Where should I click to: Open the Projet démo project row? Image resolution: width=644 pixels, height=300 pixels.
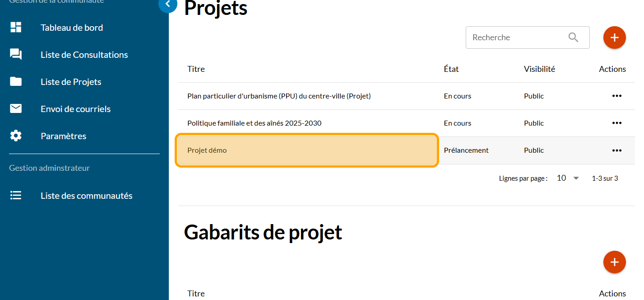pos(207,150)
